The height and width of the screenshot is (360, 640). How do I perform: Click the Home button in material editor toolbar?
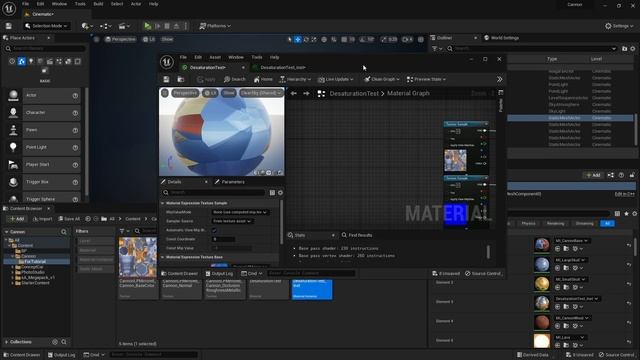pos(263,79)
